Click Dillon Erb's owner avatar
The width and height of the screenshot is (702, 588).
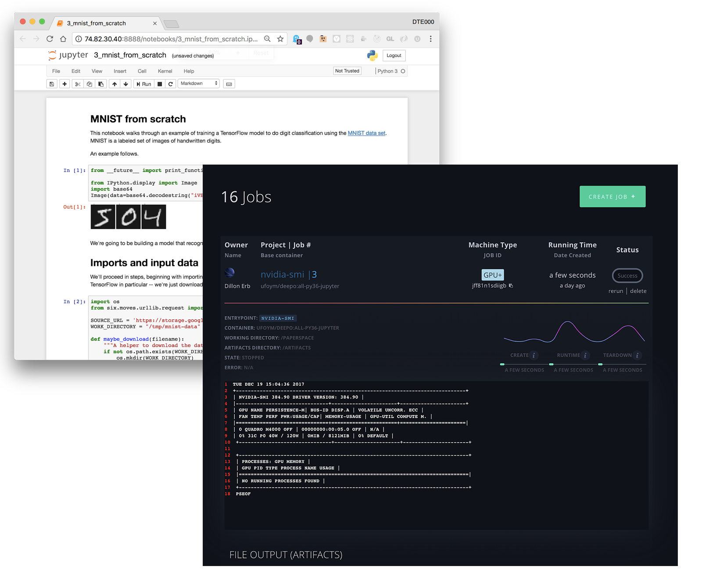tap(229, 272)
